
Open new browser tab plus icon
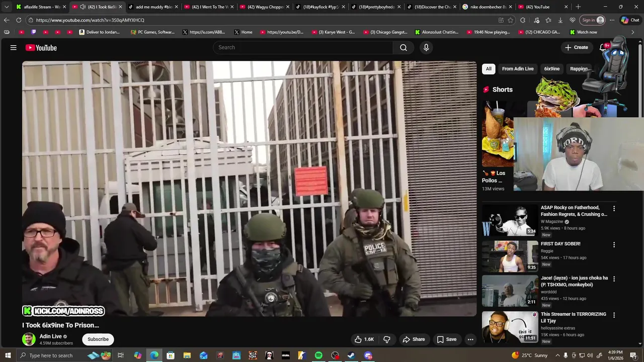coord(578,7)
